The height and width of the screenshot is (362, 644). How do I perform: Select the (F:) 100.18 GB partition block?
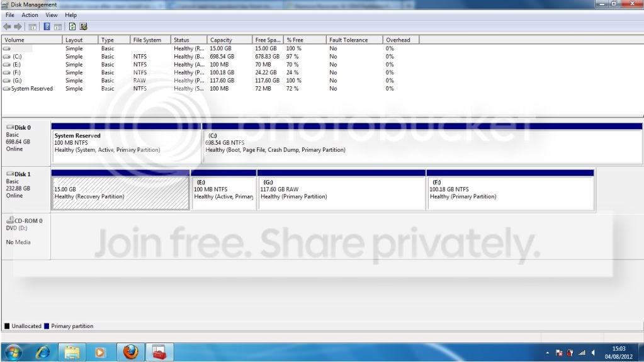click(511, 193)
